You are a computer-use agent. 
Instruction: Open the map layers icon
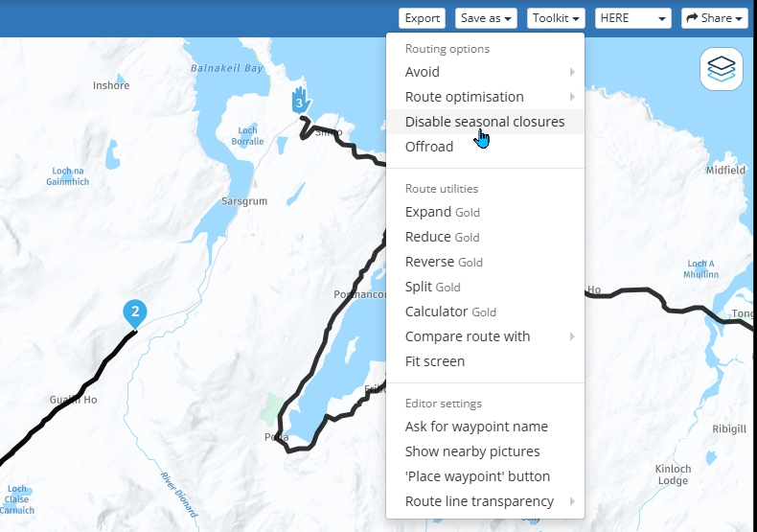click(x=722, y=69)
